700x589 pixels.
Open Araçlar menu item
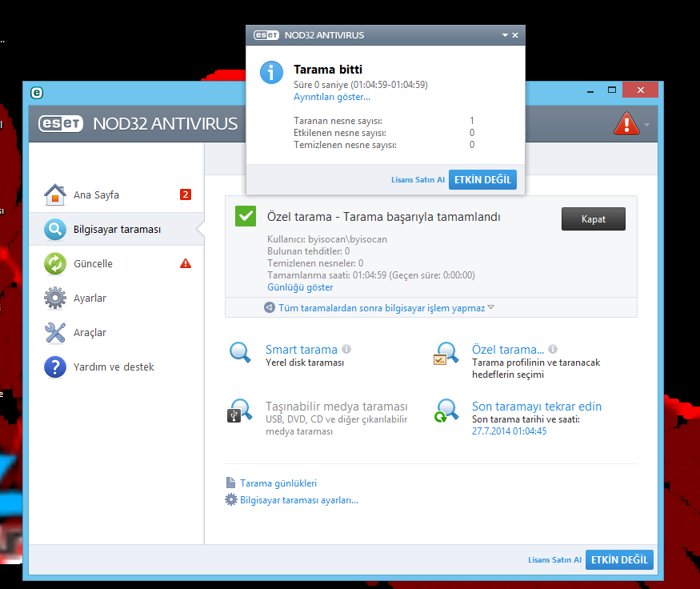point(117,333)
